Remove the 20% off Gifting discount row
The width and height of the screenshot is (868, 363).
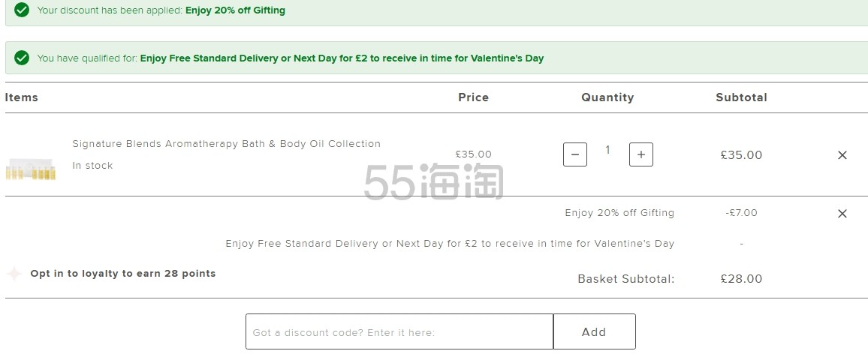click(842, 214)
